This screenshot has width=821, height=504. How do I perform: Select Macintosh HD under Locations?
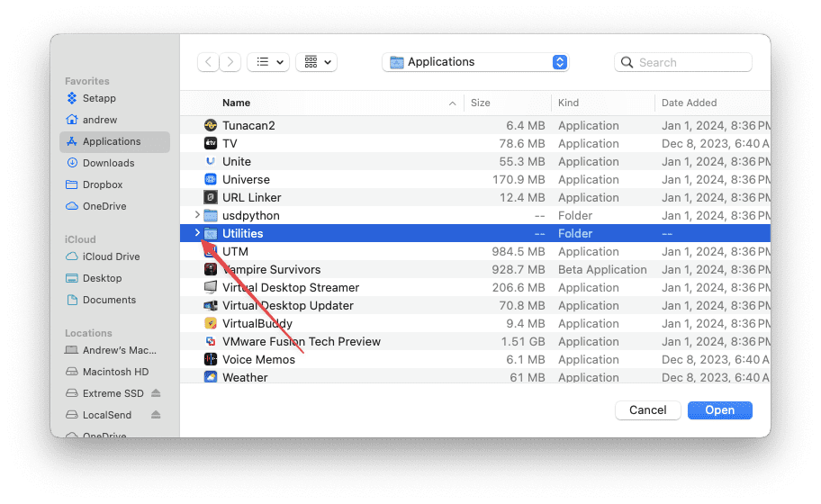point(114,372)
